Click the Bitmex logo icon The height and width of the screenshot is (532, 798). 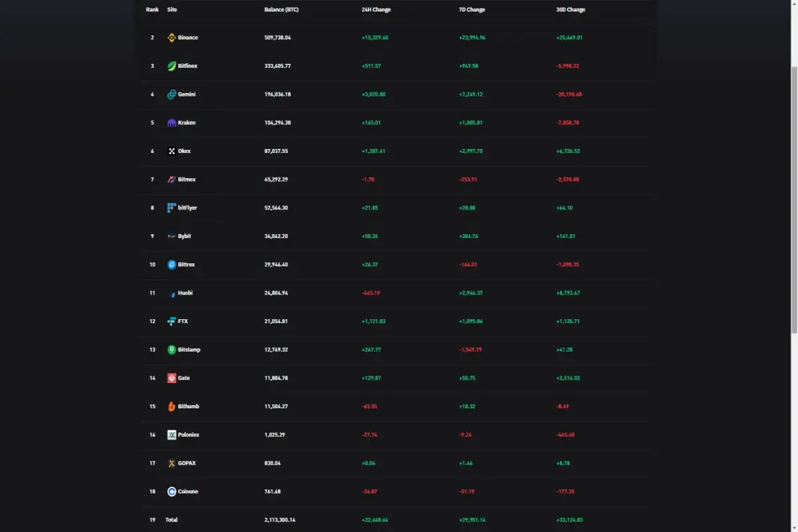pyautogui.click(x=172, y=180)
